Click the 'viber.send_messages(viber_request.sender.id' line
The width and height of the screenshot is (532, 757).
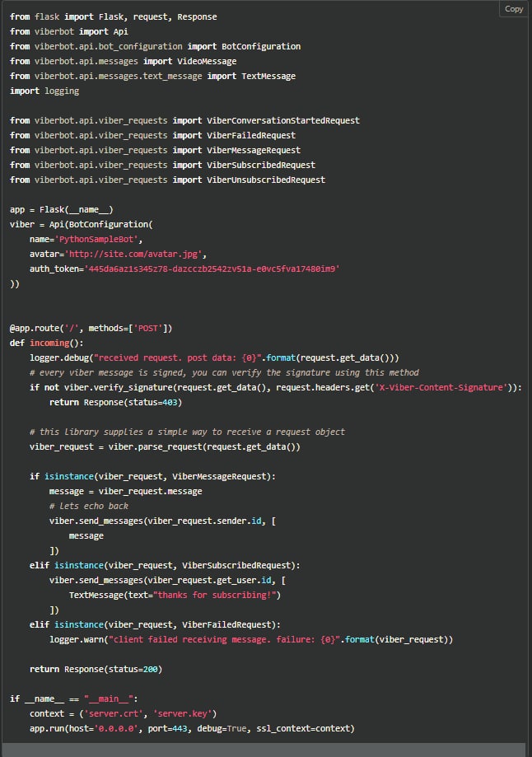[162, 521]
